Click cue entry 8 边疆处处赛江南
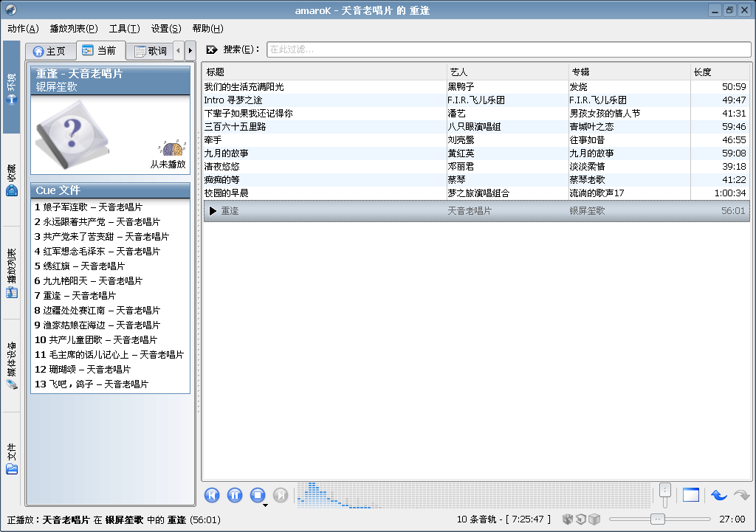The image size is (756, 532). (x=97, y=311)
